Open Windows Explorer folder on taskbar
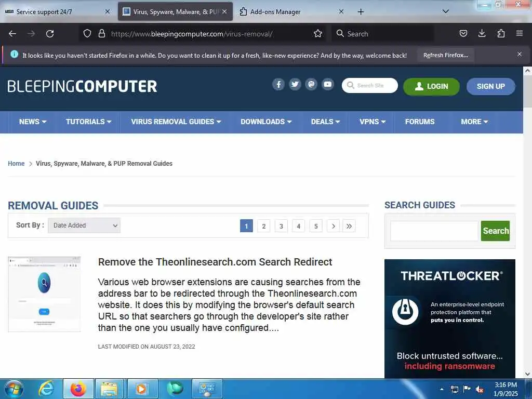Viewport: 532px width, 399px height. pyautogui.click(x=109, y=389)
